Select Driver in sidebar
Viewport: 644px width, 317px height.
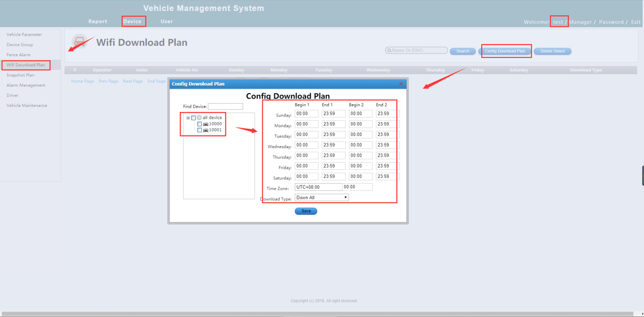click(12, 95)
